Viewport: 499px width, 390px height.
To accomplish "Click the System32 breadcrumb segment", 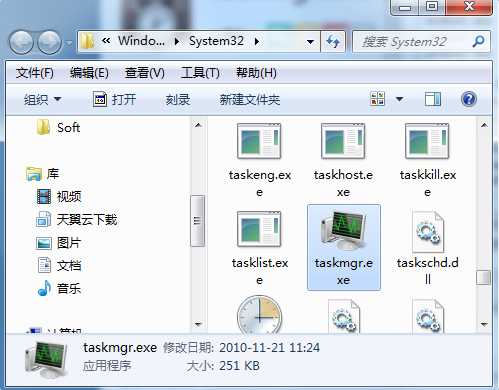I will [216, 41].
